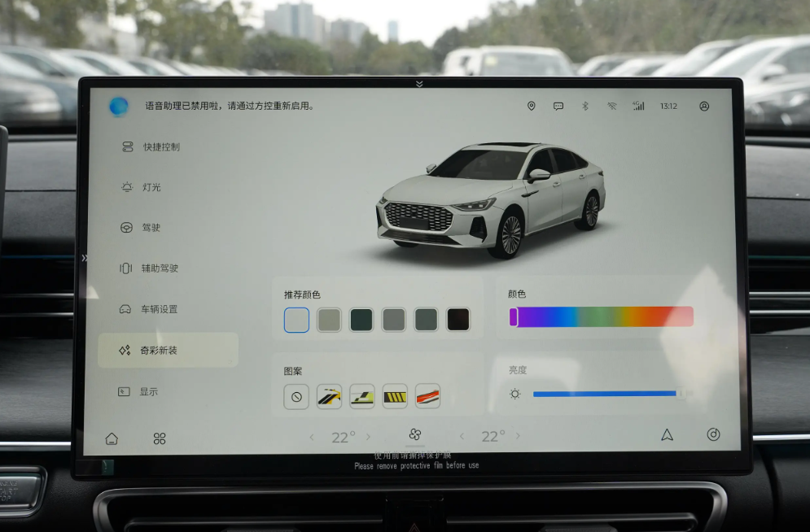Go to the home screen icon
810x532 pixels.
(112, 438)
